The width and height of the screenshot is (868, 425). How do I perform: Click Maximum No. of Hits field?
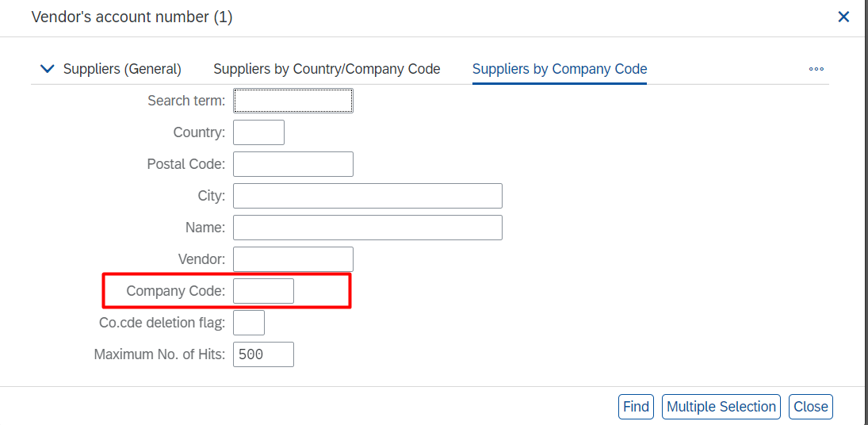click(263, 354)
